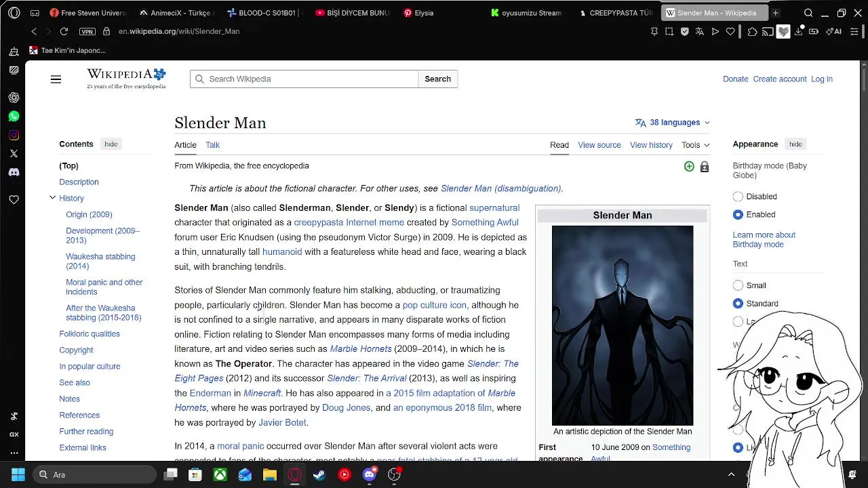Open the ad blocker shield icon

point(685,31)
